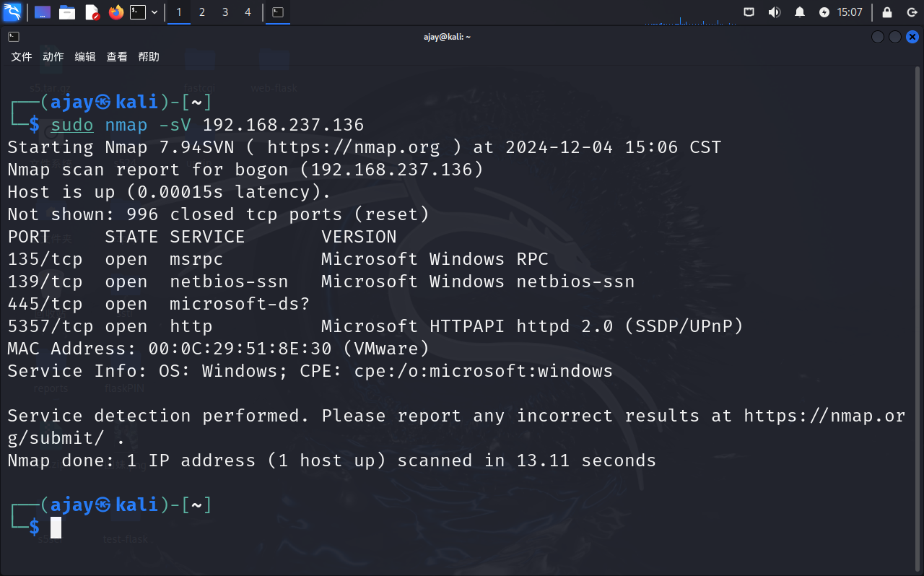Open the 查看 menu
Image resolution: width=924 pixels, height=576 pixels.
pyautogui.click(x=117, y=57)
